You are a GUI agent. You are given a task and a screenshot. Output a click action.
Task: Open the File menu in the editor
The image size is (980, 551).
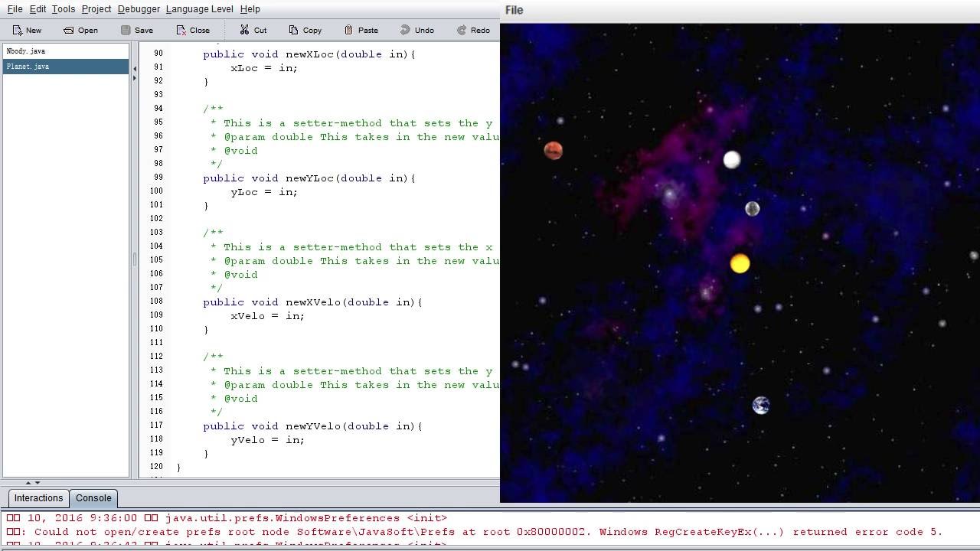coord(15,9)
